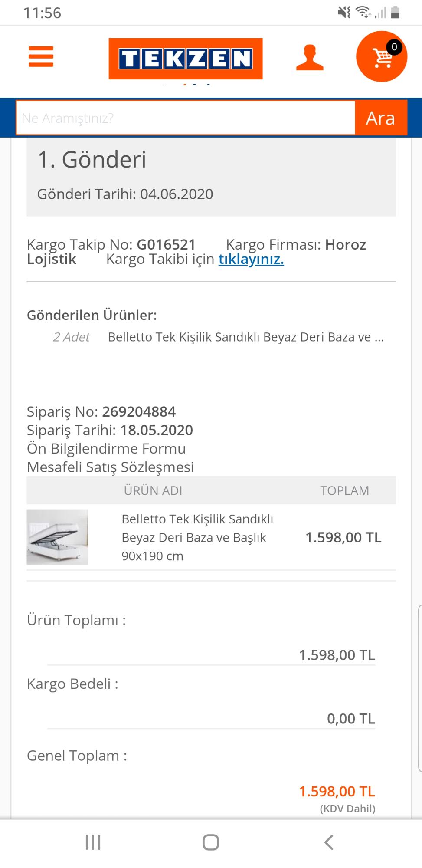
Task: Tap the battery status icon
Action: [395, 12]
